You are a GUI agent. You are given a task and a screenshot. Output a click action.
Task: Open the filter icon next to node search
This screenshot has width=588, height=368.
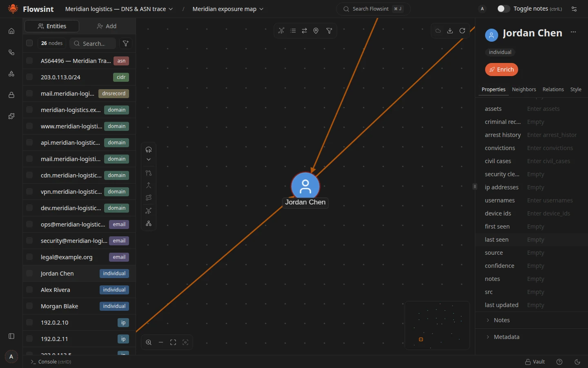126,43
